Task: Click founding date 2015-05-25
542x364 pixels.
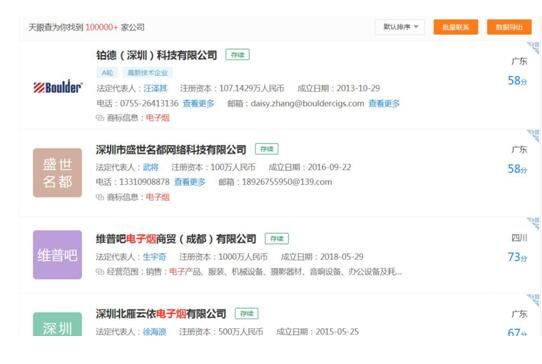Action: (x=337, y=332)
